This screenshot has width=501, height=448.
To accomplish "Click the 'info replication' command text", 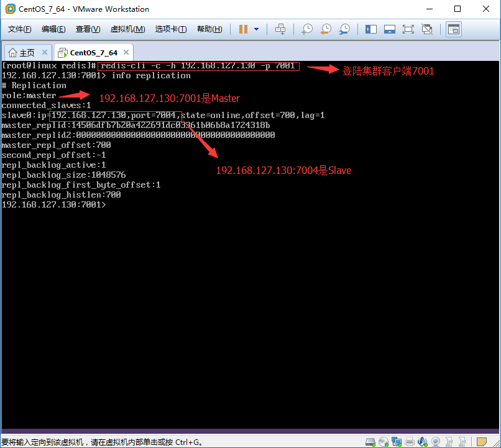I will 151,75.
